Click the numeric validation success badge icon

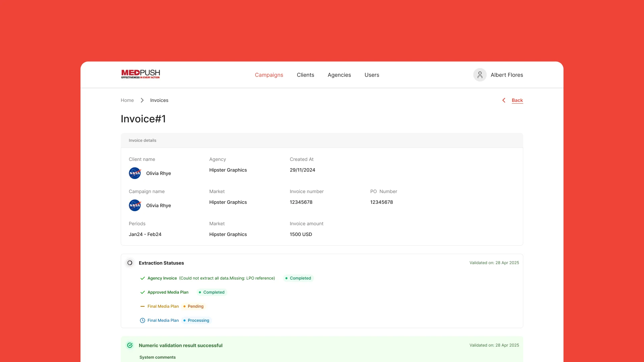point(130,345)
